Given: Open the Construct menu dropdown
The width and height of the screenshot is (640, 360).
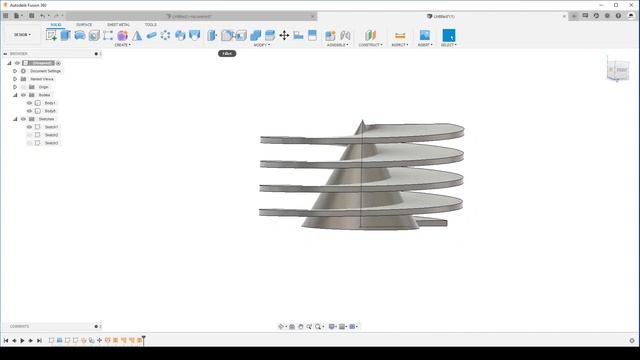Looking at the screenshot, I should tap(370, 45).
